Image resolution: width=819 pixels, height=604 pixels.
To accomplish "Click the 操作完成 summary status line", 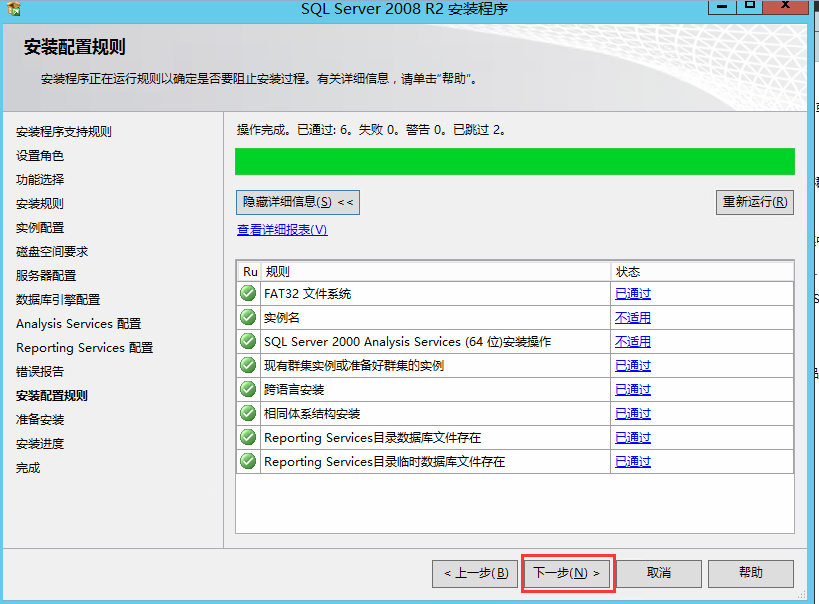I will point(371,130).
